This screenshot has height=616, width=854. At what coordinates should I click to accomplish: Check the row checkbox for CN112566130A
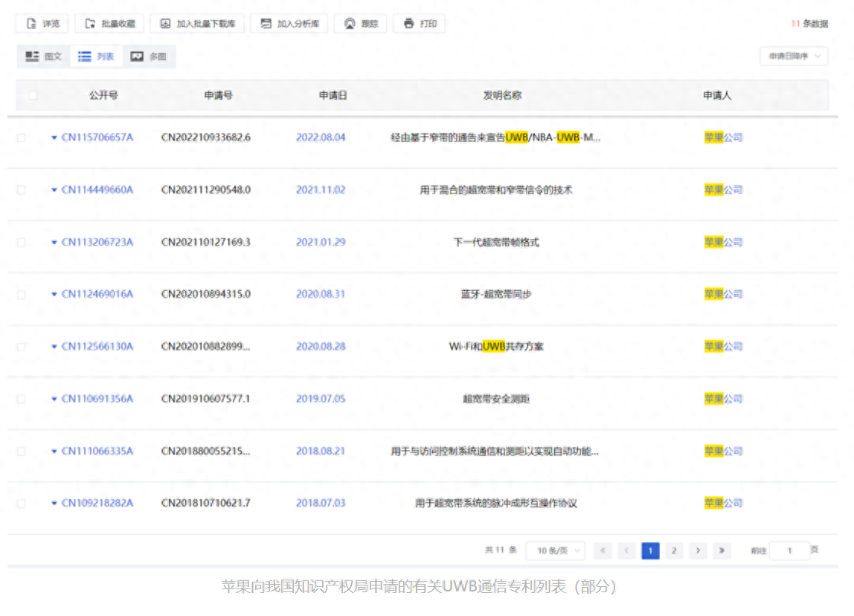click(x=22, y=347)
